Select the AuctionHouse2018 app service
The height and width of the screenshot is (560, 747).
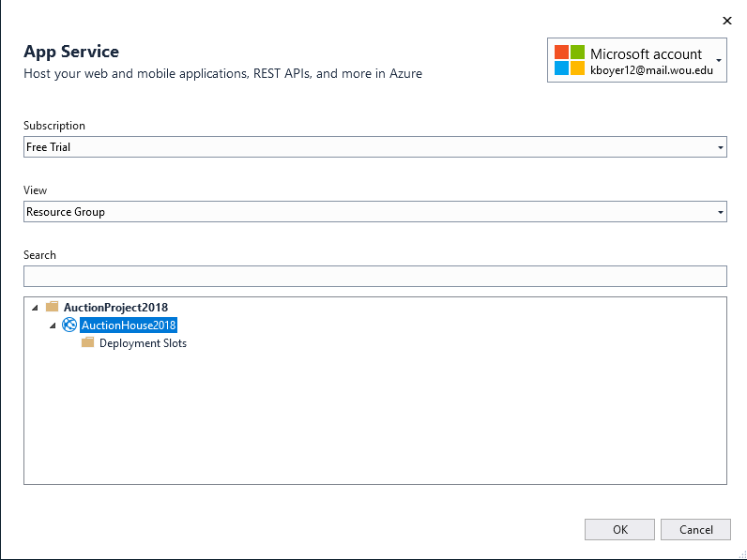click(129, 325)
